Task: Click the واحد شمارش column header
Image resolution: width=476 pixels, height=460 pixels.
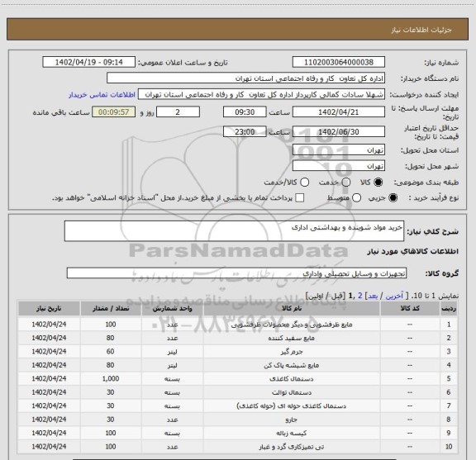Action: (173, 309)
